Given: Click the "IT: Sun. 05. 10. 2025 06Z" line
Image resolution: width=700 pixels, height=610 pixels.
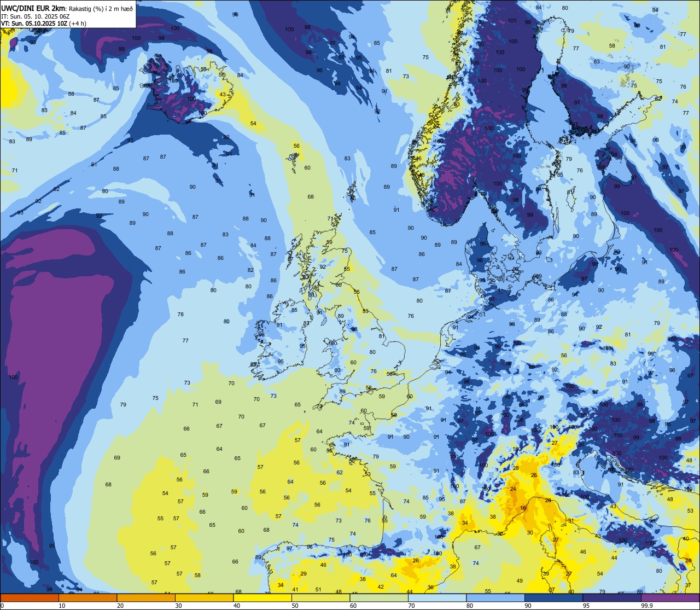Looking at the screenshot, I should click(x=36, y=16).
